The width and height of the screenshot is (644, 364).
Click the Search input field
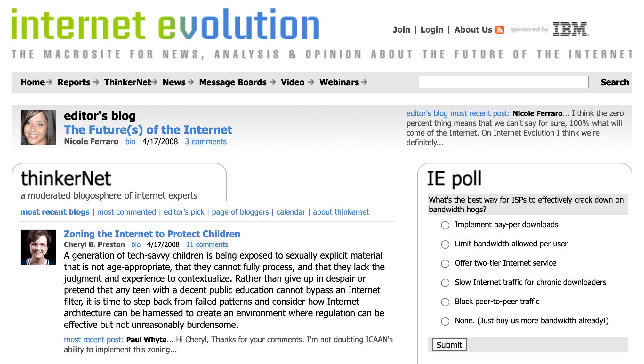pos(504,82)
